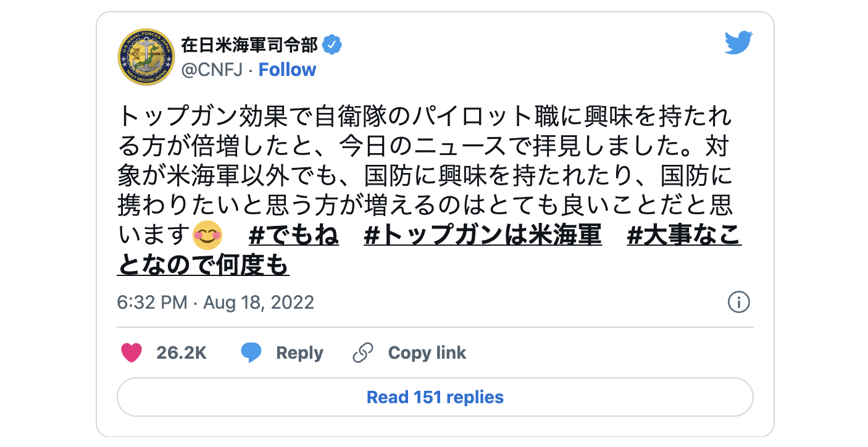The width and height of the screenshot is (868, 447).
Task: Click the 6:32 PM · Aug 18, 2022 timestamp
Action: tap(215, 303)
